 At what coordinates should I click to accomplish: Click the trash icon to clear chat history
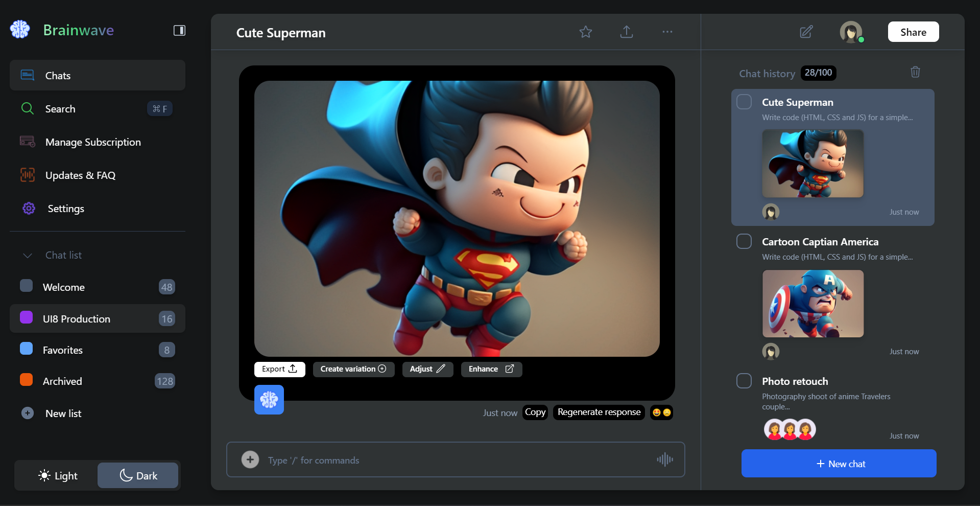915,72
